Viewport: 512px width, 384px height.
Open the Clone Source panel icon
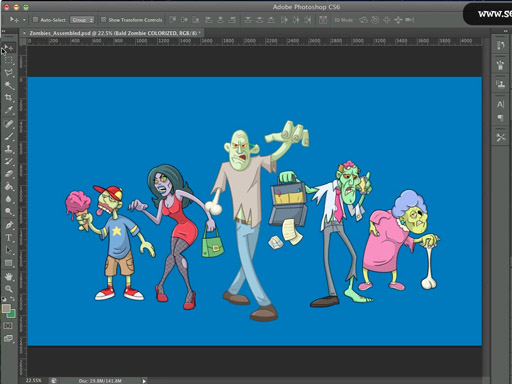[500, 84]
